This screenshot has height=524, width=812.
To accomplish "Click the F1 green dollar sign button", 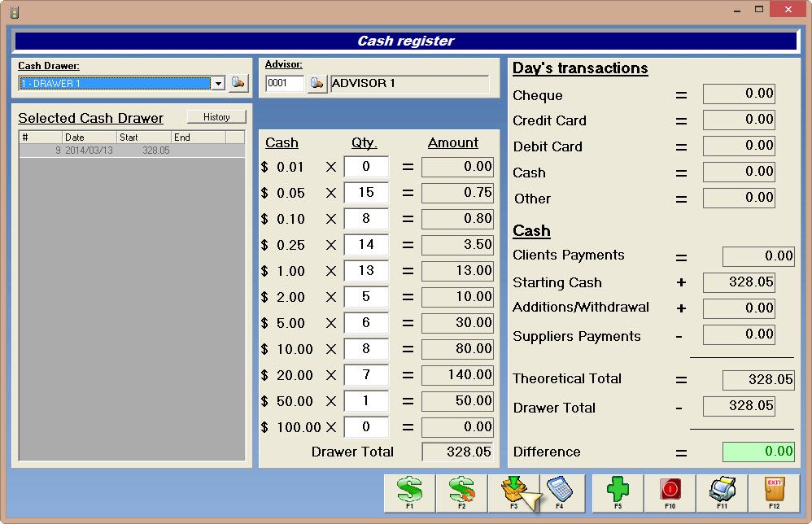I will pyautogui.click(x=409, y=493).
